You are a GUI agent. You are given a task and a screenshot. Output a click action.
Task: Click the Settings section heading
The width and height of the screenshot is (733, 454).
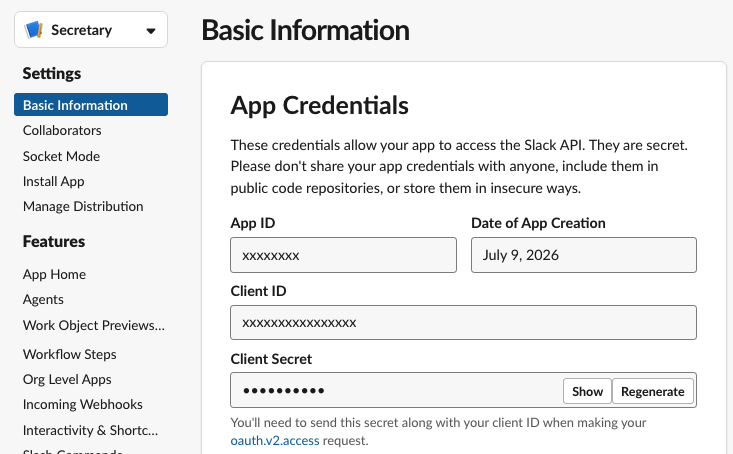52,73
